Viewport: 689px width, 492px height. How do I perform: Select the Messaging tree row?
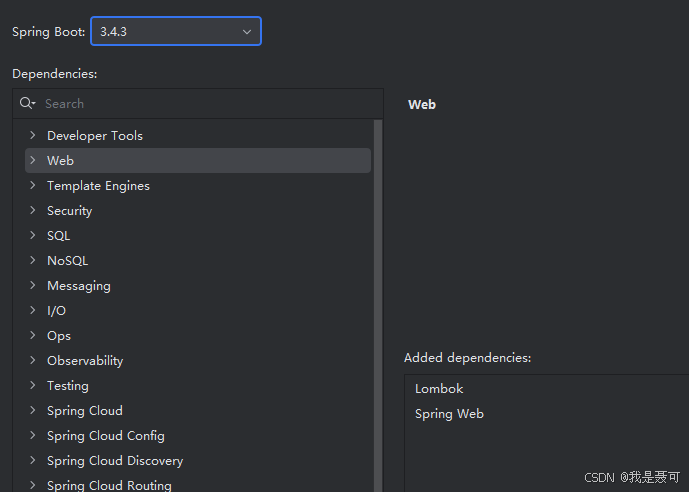tap(198, 286)
